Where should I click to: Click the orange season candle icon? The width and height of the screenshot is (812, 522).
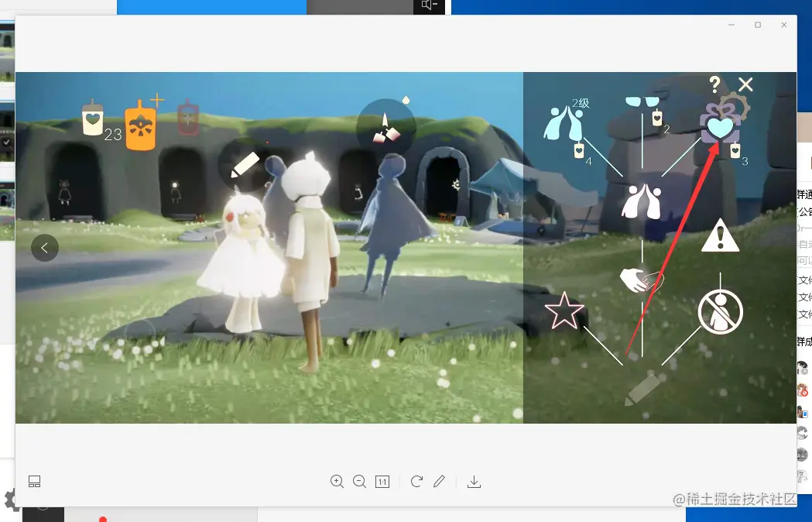pyautogui.click(x=141, y=125)
